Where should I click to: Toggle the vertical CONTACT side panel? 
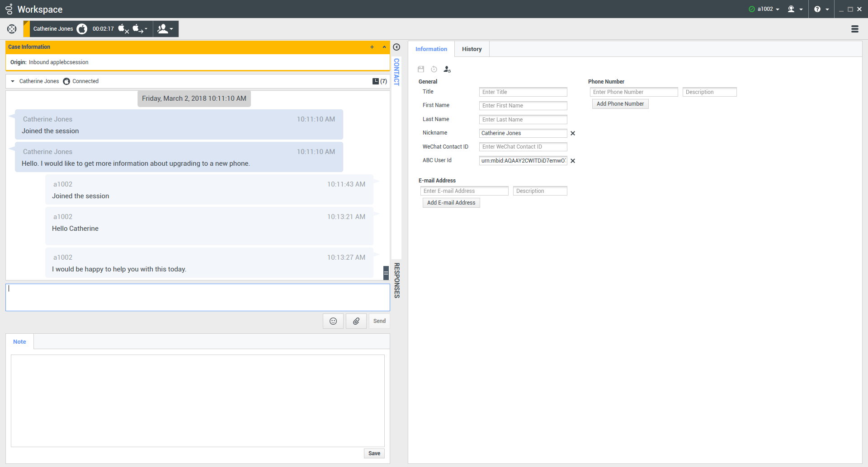pos(396,72)
